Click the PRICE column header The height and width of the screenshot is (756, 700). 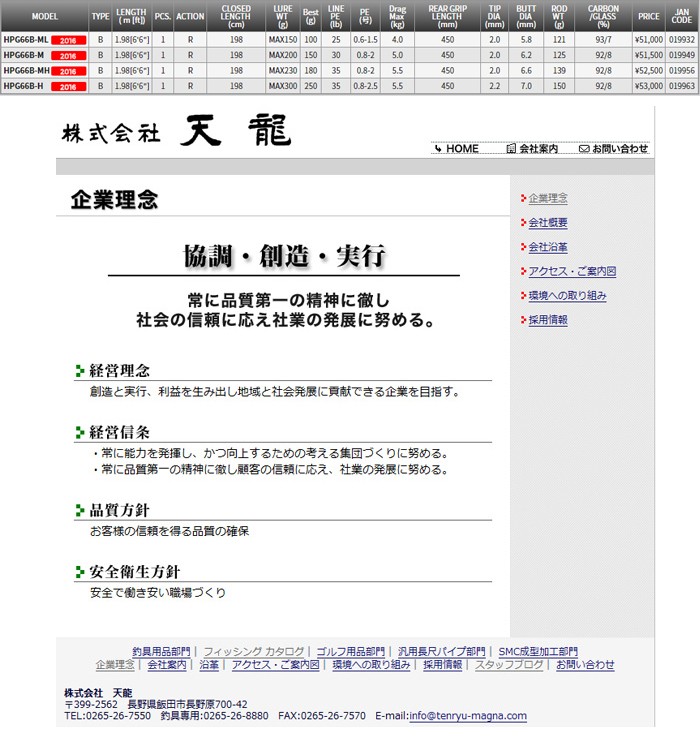click(649, 16)
